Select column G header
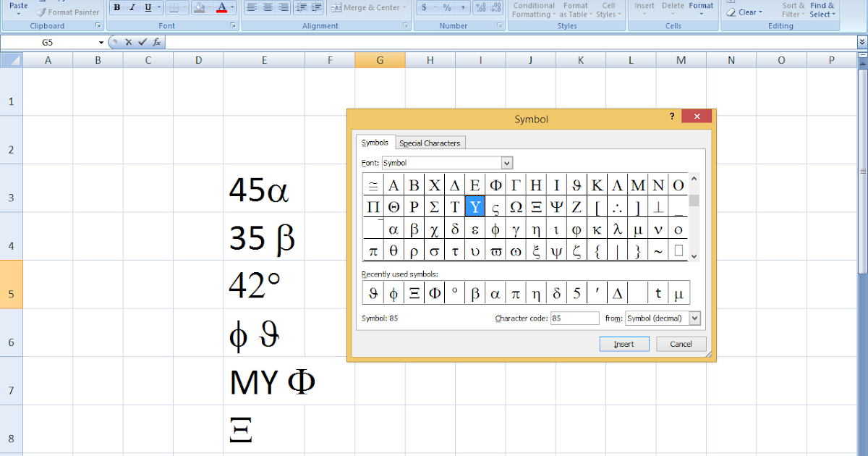 coord(380,60)
